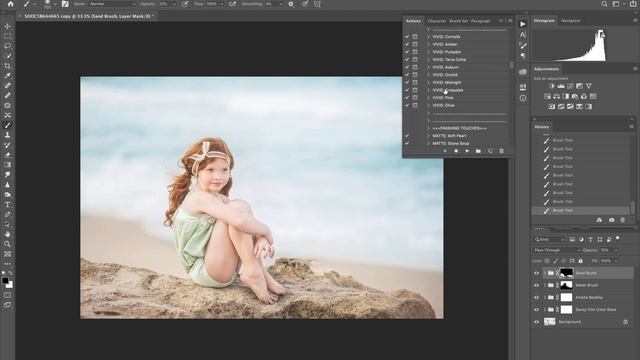Open the Pass Through blend mode dropdown
This screenshot has width=640, height=360.
(x=557, y=250)
